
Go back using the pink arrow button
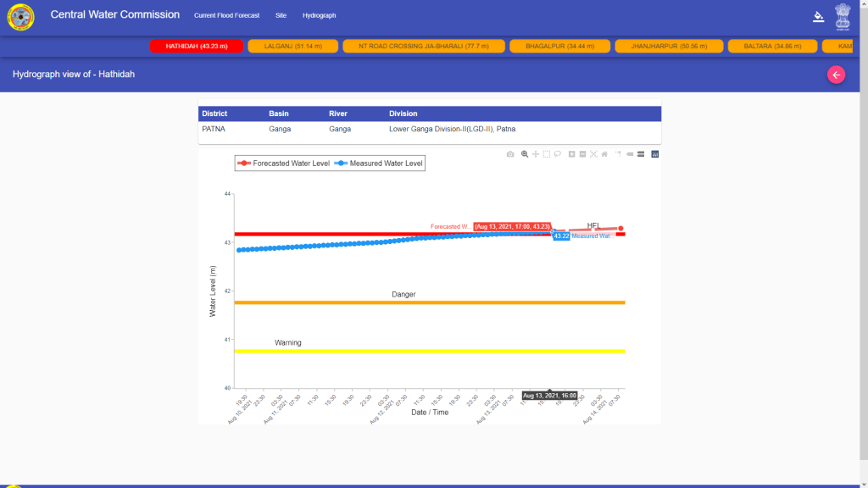(x=837, y=75)
